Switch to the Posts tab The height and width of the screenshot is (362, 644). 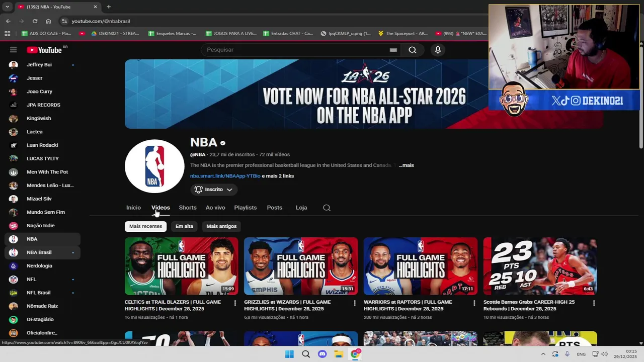[274, 208]
